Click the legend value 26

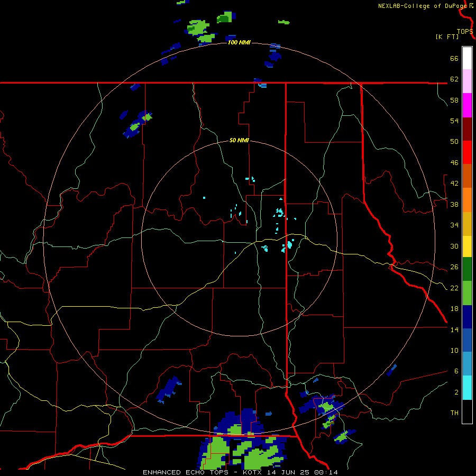click(x=454, y=267)
